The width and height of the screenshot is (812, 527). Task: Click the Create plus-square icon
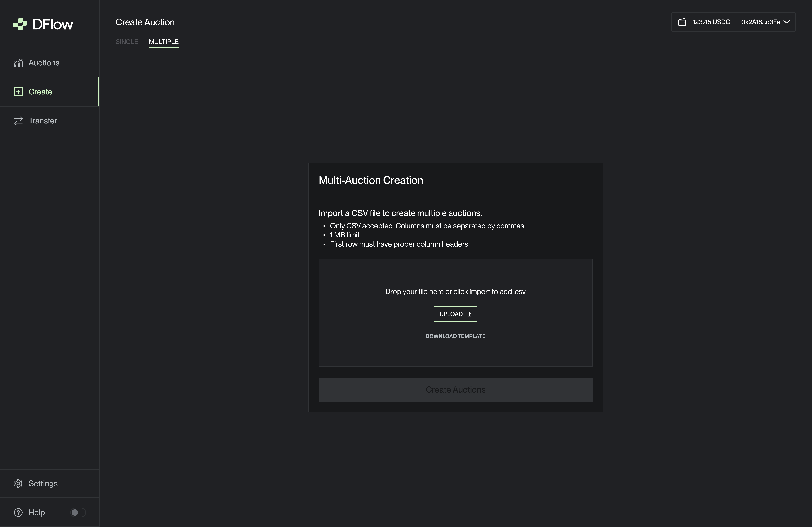click(18, 92)
